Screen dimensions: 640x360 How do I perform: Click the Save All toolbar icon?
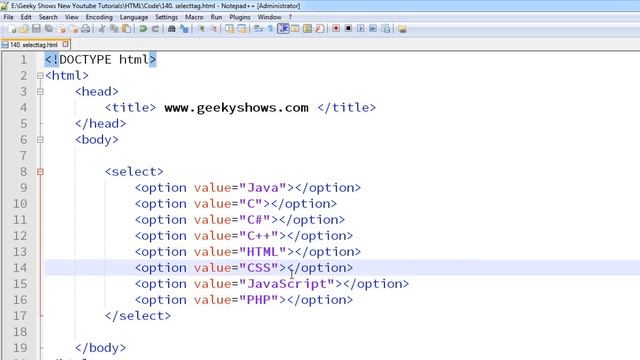pos(49,29)
